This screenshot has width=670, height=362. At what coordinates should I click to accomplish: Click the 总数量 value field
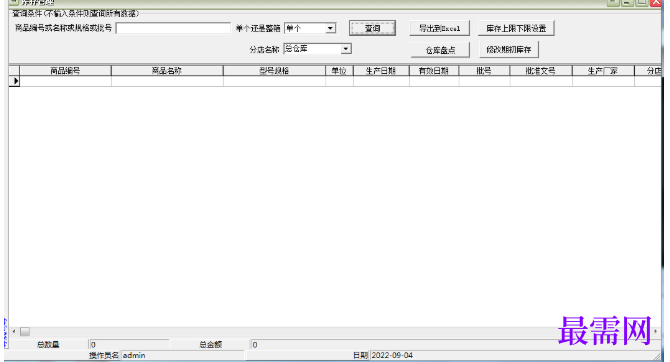tap(129, 344)
